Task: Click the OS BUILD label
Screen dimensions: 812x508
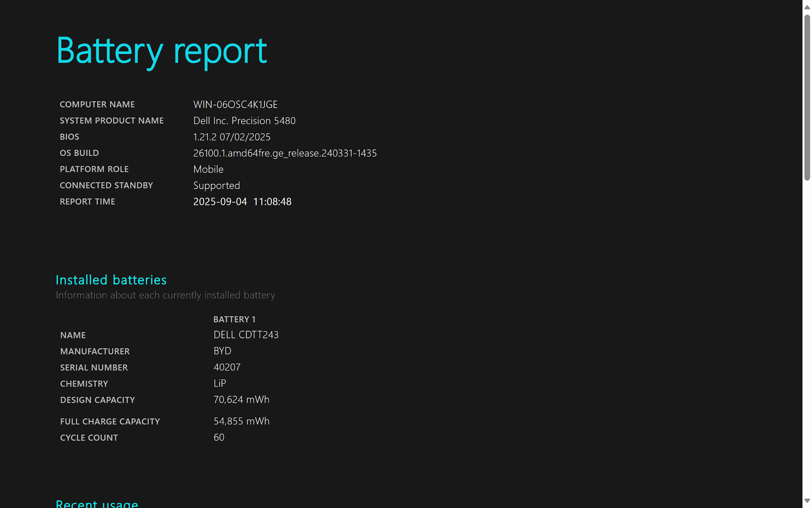Action: [79, 153]
